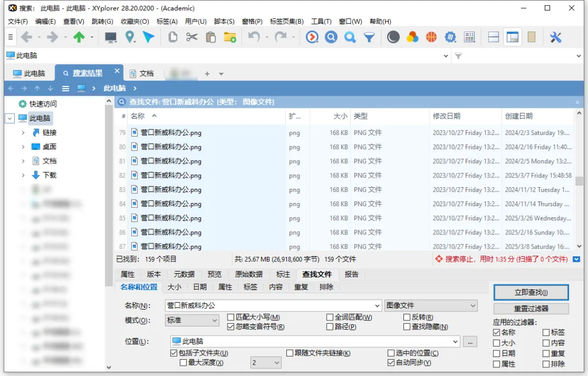Expand the 链接 tree node
The height and width of the screenshot is (376, 588).
tap(23, 133)
